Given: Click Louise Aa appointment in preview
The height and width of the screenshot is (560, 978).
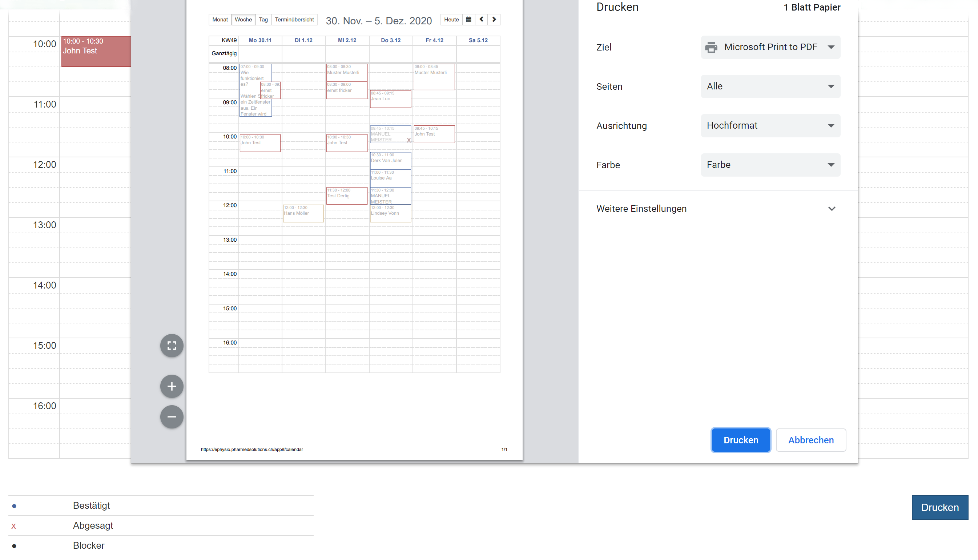Looking at the screenshot, I should (x=390, y=178).
